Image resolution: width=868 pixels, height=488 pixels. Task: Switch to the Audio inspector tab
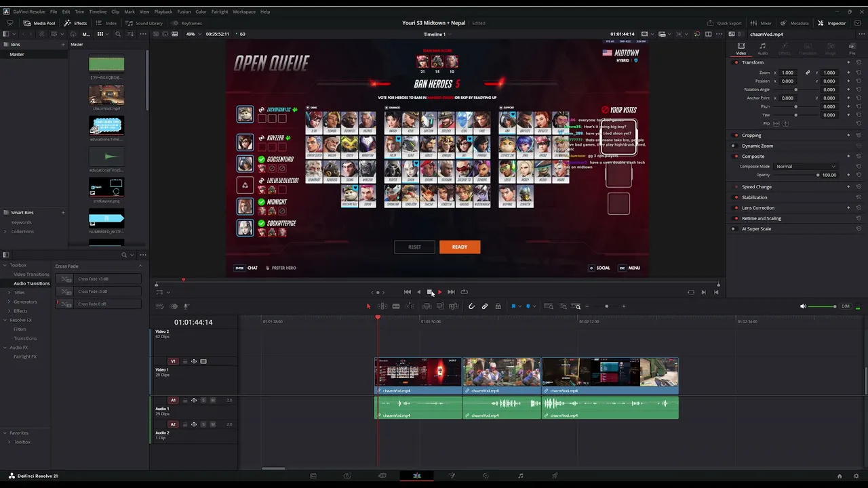click(763, 48)
